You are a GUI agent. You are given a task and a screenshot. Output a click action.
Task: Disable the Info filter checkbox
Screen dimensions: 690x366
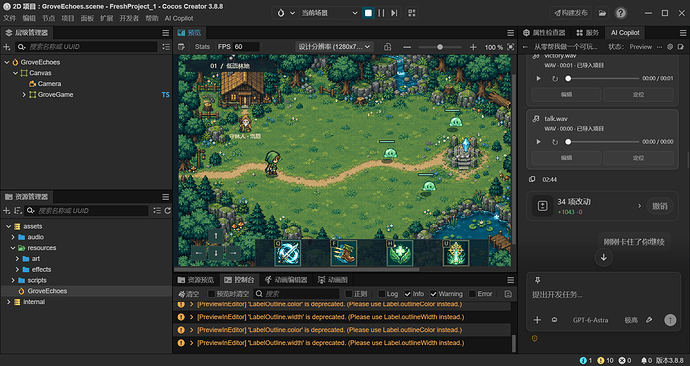(x=408, y=294)
